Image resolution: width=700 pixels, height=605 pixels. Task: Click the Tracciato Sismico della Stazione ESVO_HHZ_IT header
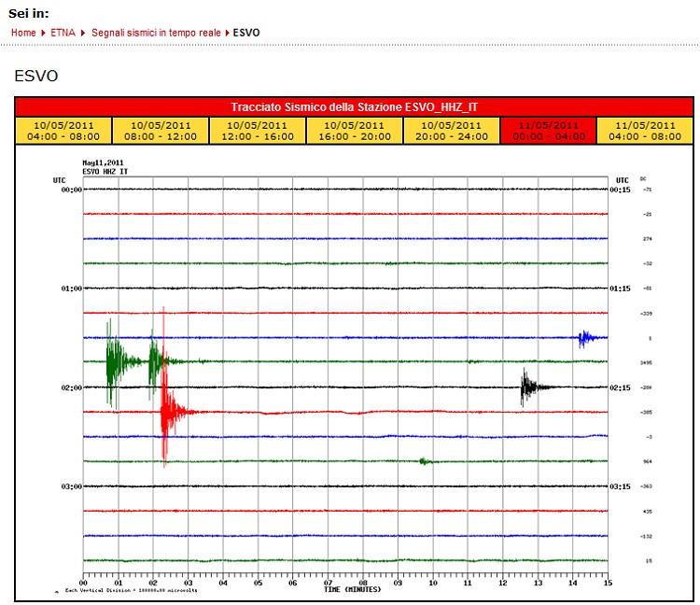coord(354,107)
